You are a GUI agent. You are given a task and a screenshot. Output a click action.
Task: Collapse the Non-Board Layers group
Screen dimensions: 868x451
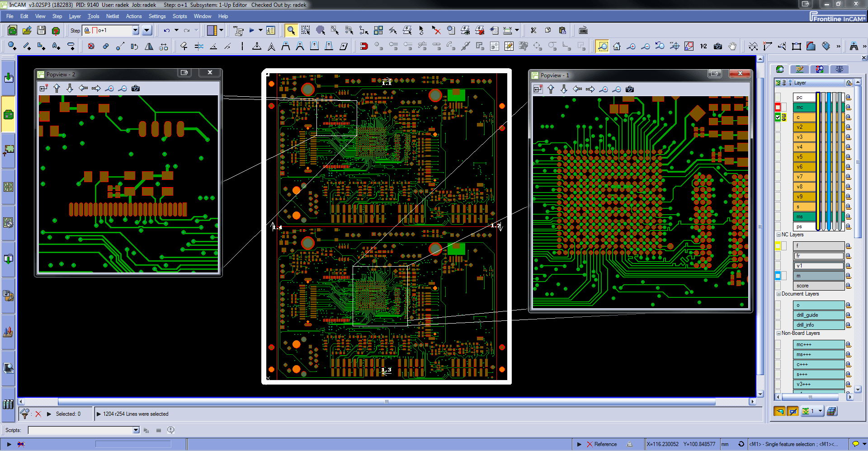tap(778, 333)
